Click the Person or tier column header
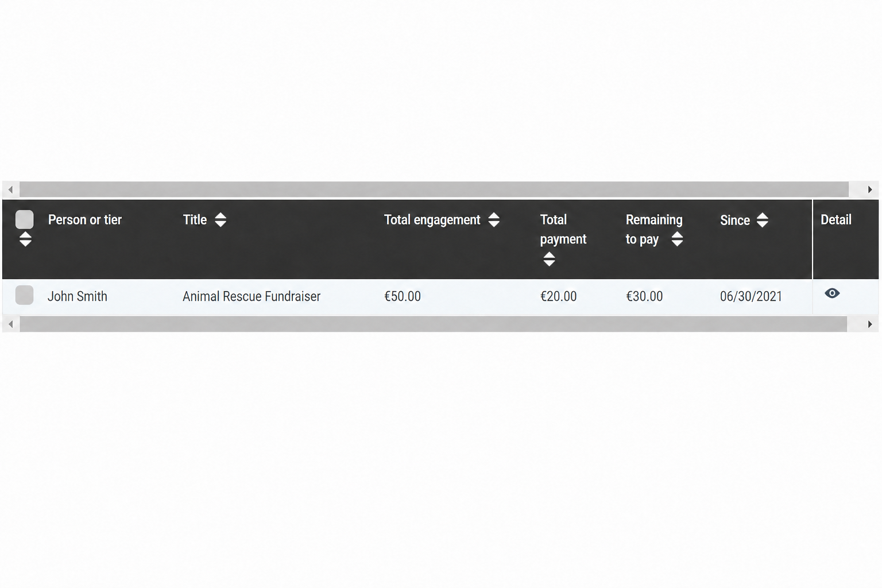Image resolution: width=882 pixels, height=588 pixels. point(85,220)
